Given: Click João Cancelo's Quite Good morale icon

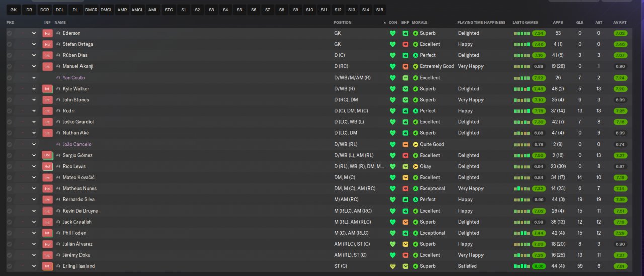Looking at the screenshot, I should (x=416, y=144).
